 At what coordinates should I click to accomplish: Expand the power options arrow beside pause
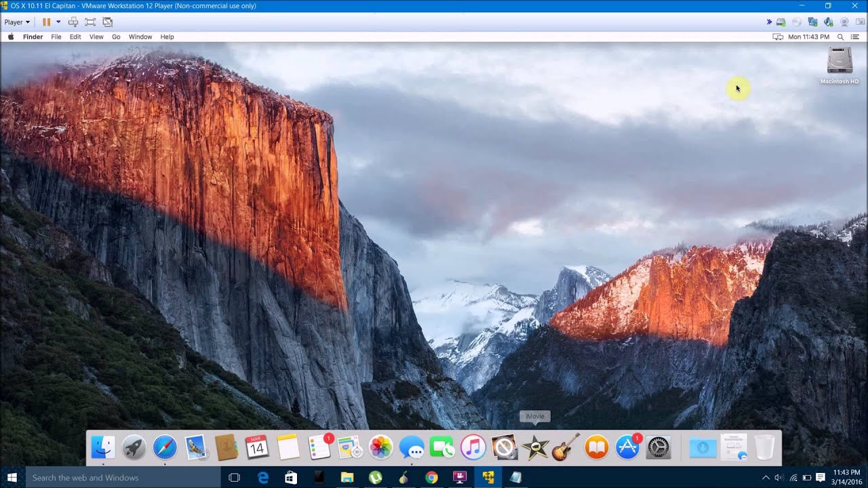[x=58, y=22]
